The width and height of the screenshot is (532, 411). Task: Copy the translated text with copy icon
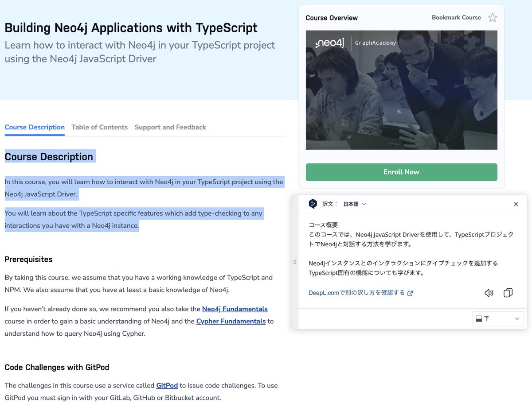[x=508, y=293]
